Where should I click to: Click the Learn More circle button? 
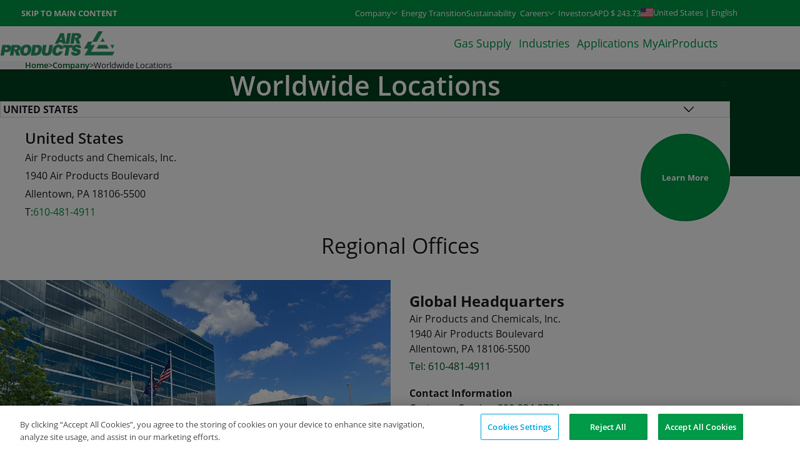point(685,178)
